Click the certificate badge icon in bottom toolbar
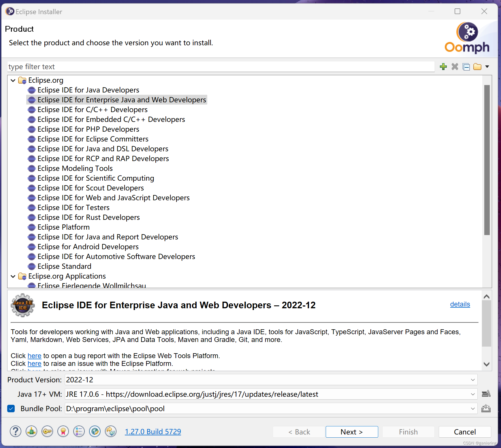Viewport: 501px width, 448px height. (63, 431)
